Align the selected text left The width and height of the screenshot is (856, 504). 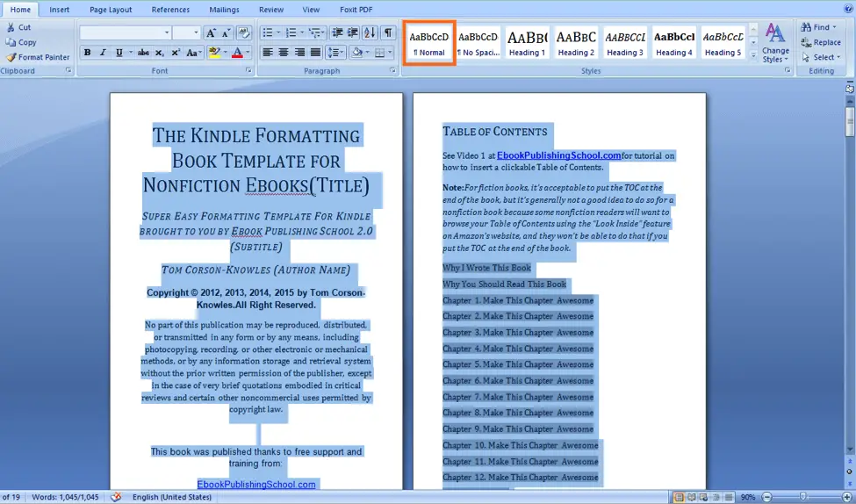(268, 53)
